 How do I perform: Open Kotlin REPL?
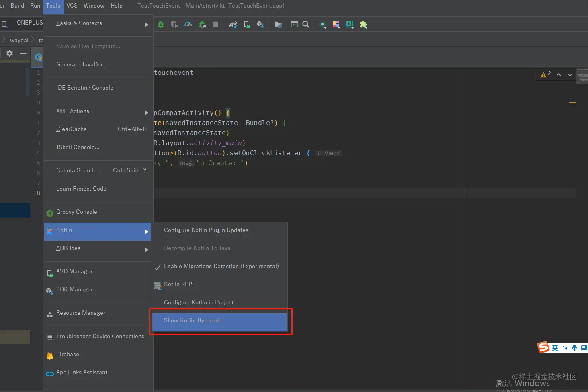click(219, 284)
